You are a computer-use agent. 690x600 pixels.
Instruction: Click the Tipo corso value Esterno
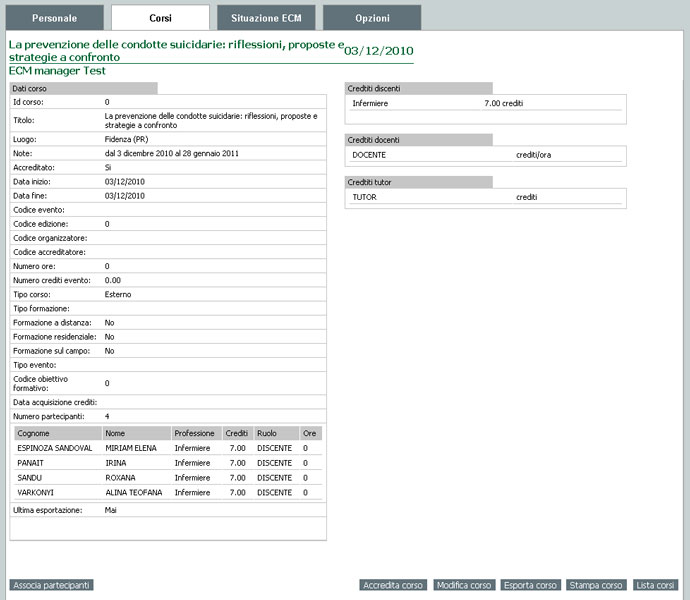tap(118, 294)
